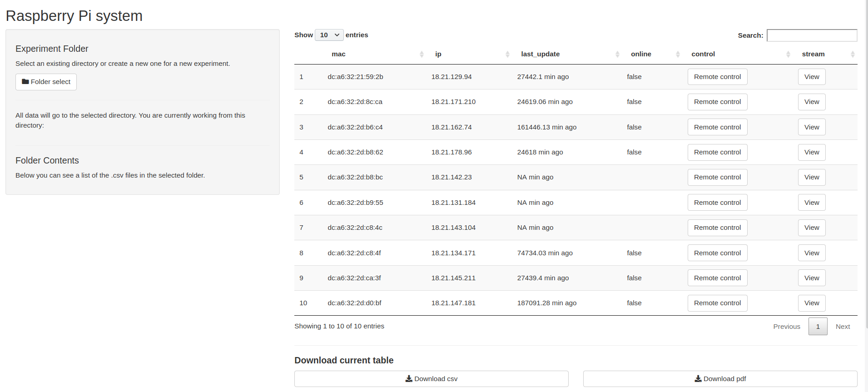Select cell 187091.28 min ago
868x392 pixels.
coord(546,303)
